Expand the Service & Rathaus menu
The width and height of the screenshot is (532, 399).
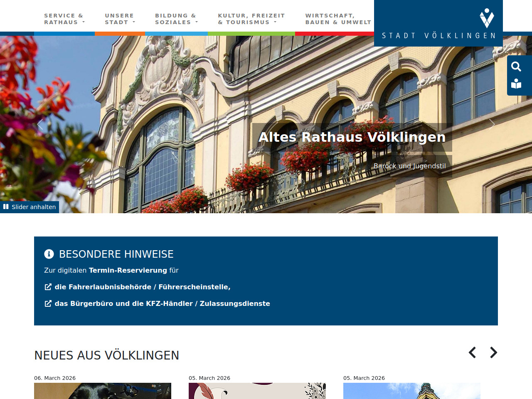(64, 19)
